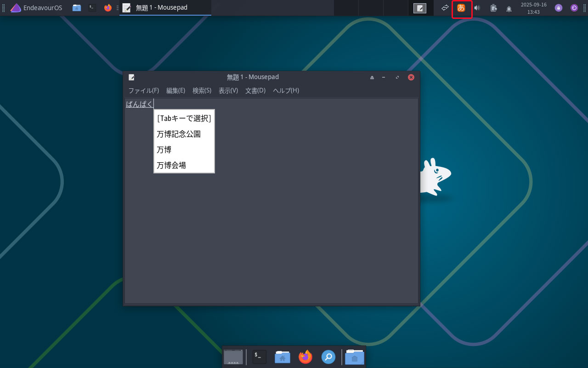Open the 検索(S) menu
Screen dimensions: 588x368
(202, 91)
